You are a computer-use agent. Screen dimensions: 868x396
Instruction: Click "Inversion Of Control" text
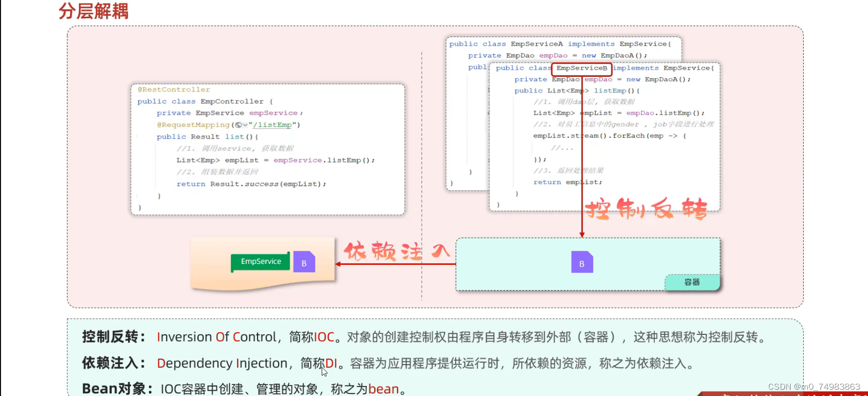pos(216,337)
